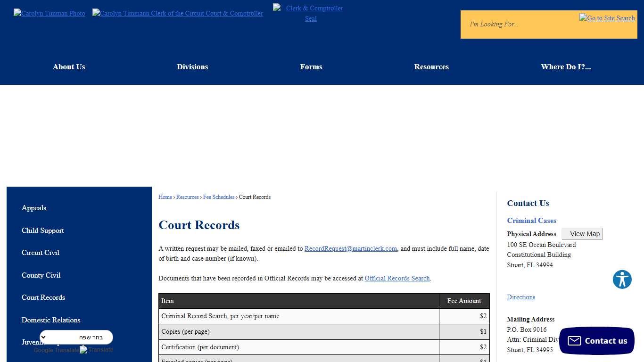Click the Criminal Record Search table row text
This screenshot has height=362, width=644.
pos(220,316)
